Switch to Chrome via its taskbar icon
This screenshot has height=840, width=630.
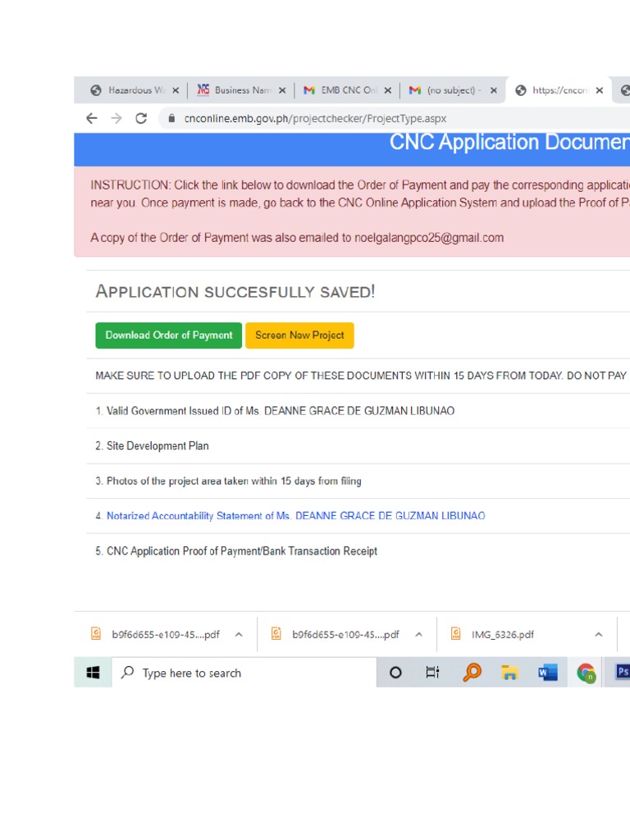pyautogui.click(x=586, y=673)
